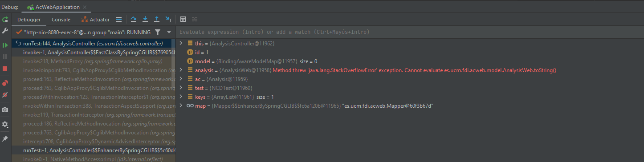Click the Pin Tab icon

(5, 139)
